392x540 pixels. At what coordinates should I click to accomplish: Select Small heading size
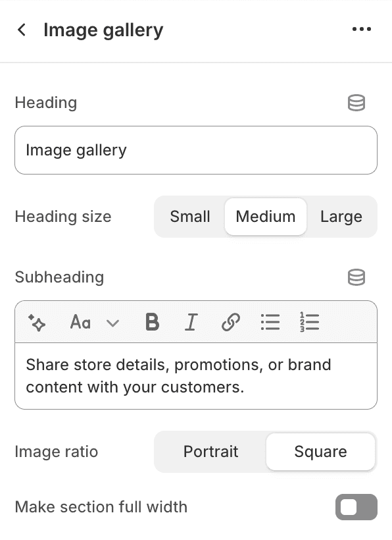[x=190, y=217]
